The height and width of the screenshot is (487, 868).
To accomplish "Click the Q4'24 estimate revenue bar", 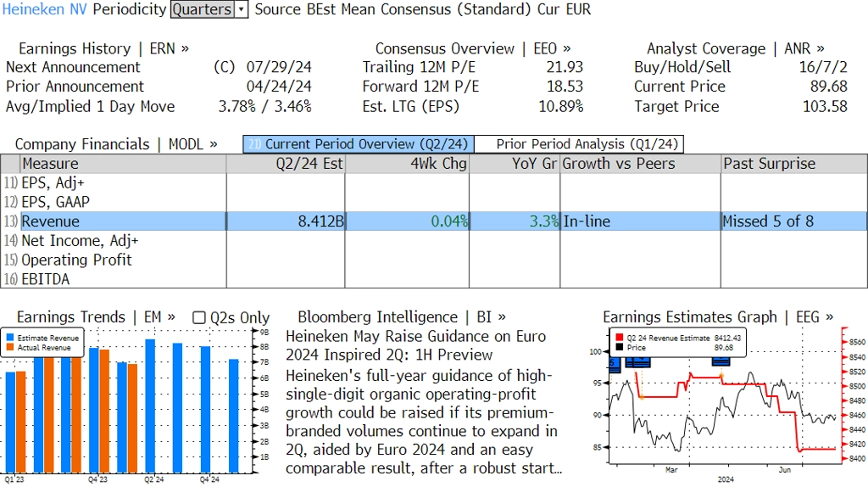I will [x=205, y=410].
